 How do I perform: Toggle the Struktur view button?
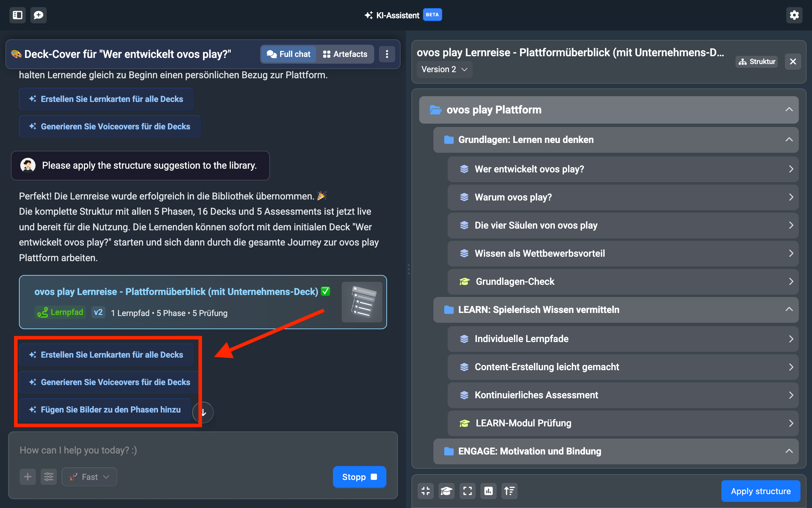757,62
